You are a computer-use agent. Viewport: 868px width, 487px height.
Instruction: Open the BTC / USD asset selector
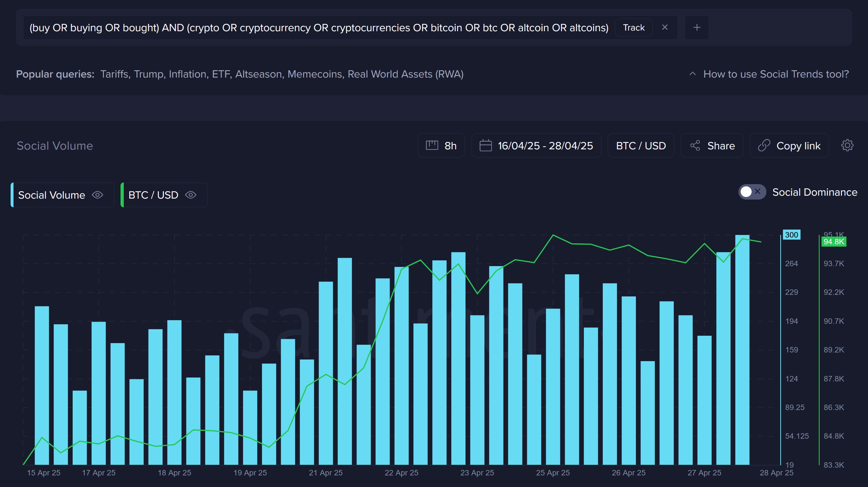[x=641, y=145]
